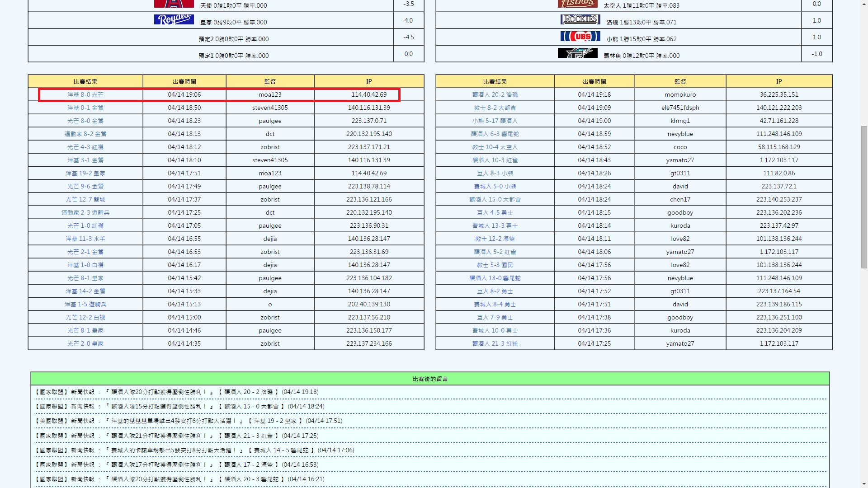Viewport: 868px width, 488px height.
Task: Open the 小熊 5-17 釀酒人 game result
Action: tap(495, 121)
